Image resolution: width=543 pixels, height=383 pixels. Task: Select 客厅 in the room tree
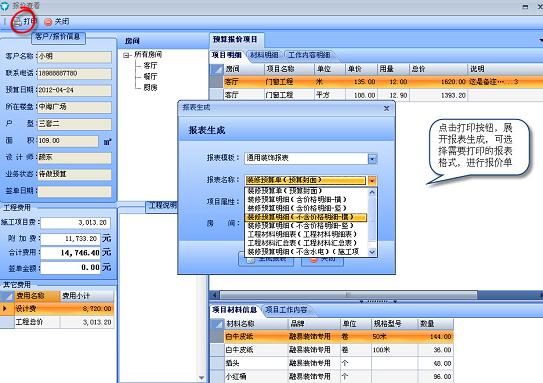[x=150, y=65]
